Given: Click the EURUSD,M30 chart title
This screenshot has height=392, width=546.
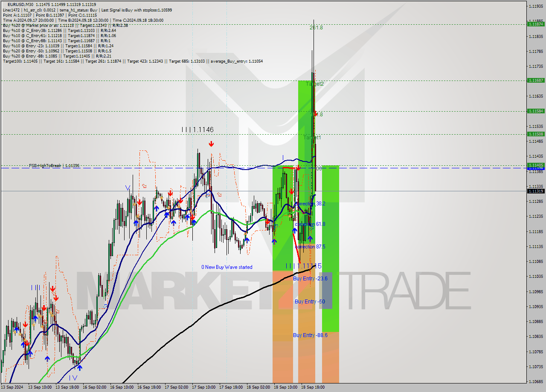Looking at the screenshot, I should (x=21, y=5).
